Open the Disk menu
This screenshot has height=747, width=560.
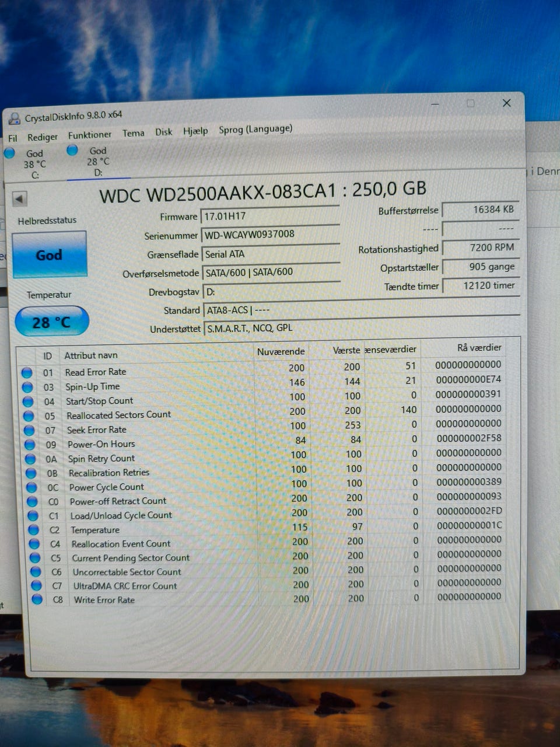pyautogui.click(x=164, y=132)
